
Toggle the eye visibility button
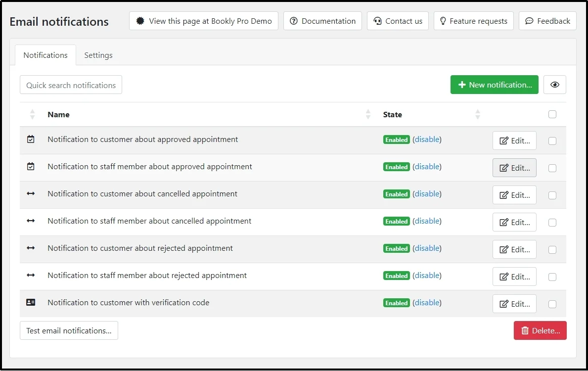[554, 85]
